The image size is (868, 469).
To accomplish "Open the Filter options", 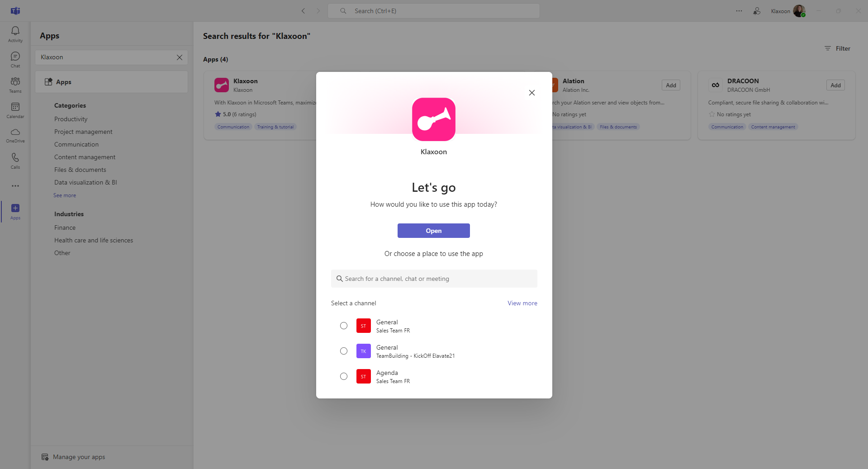I will (837, 48).
